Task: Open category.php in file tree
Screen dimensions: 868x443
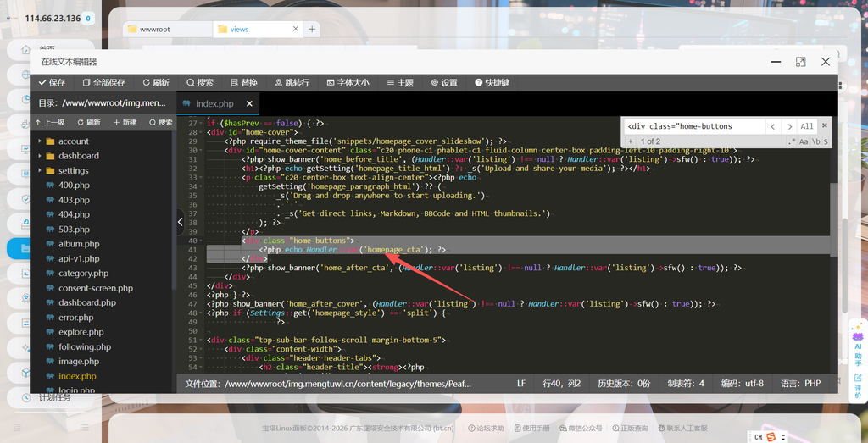Action: (84, 274)
